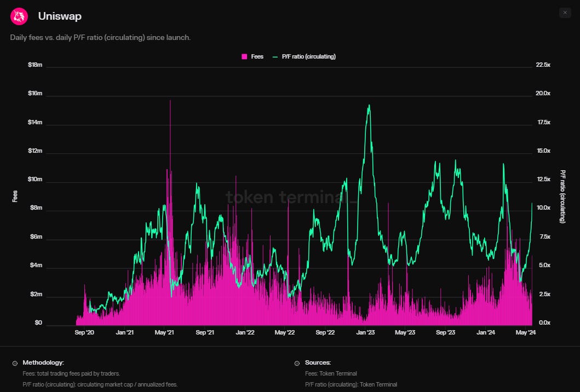Image resolution: width=580 pixels, height=392 pixels.
Task: Click the info icon next to Methodology
Action: [x=15, y=363]
